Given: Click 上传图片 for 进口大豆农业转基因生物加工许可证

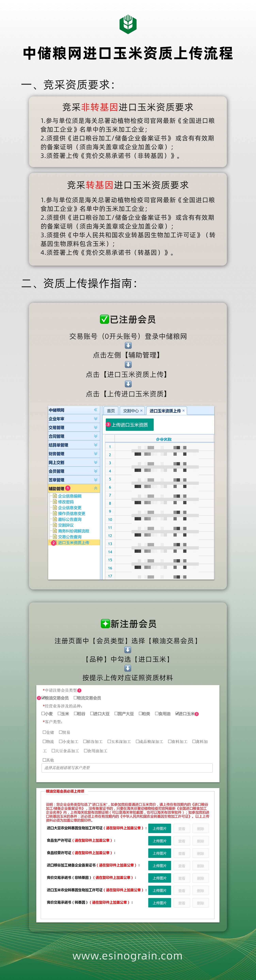Looking at the screenshot, I should (160, 829).
